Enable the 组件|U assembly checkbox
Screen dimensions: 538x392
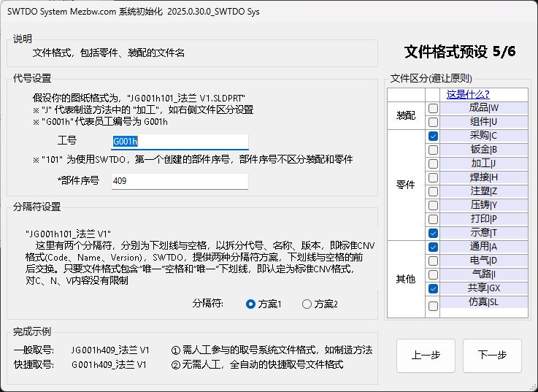tap(434, 122)
